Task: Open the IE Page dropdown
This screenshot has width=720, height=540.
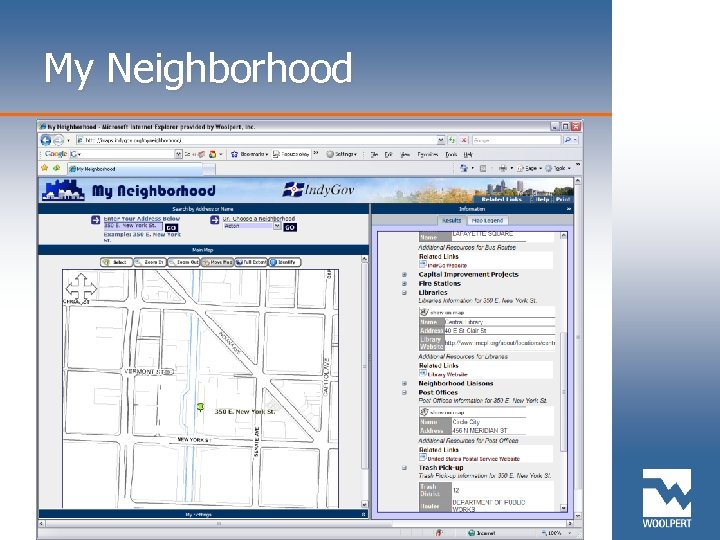Action: [x=529, y=169]
